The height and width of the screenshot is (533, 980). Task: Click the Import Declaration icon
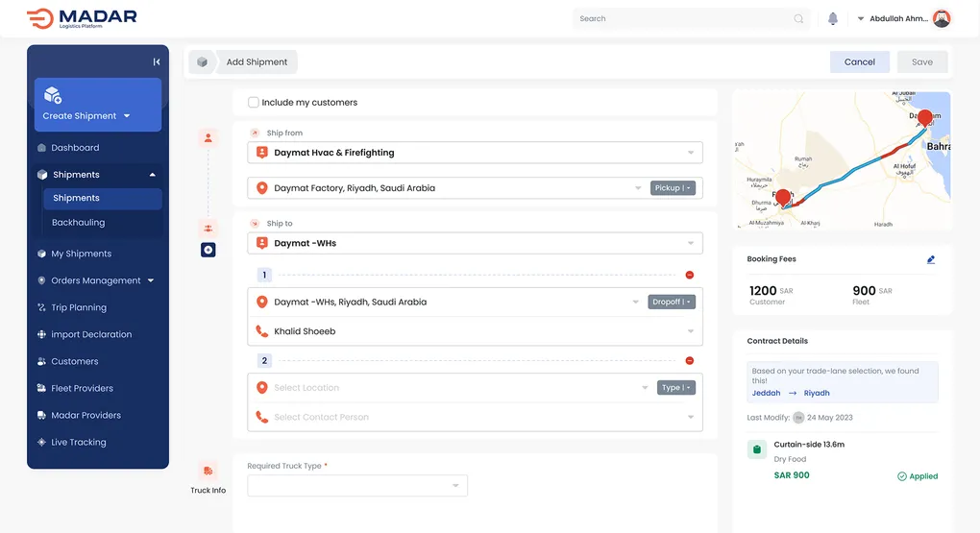pyautogui.click(x=42, y=334)
